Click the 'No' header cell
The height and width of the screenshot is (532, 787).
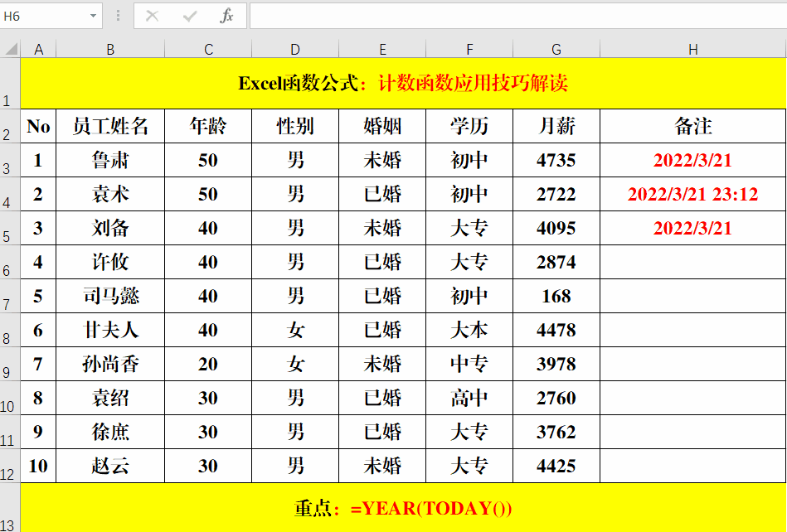(x=38, y=126)
